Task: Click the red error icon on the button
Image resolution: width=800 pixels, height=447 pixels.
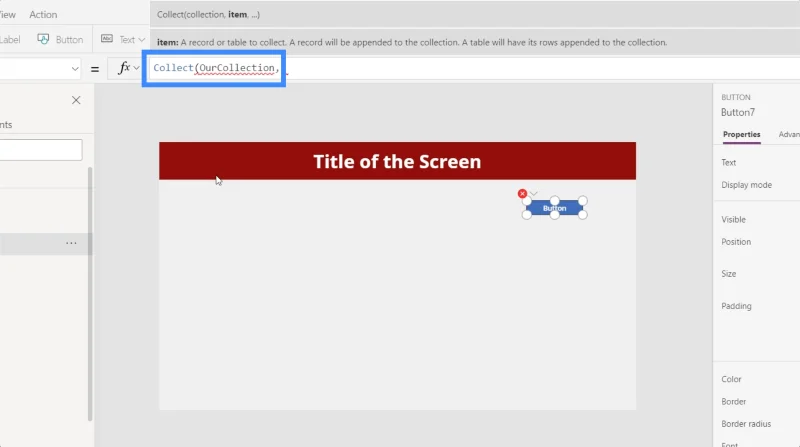Action: tap(522, 193)
